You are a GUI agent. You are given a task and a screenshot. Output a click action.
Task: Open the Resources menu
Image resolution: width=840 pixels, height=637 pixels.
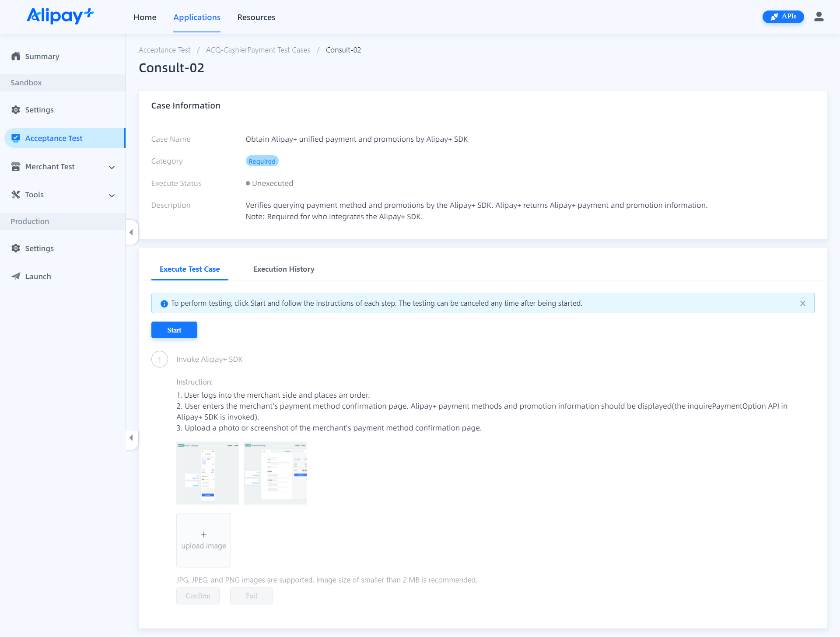pyautogui.click(x=256, y=17)
